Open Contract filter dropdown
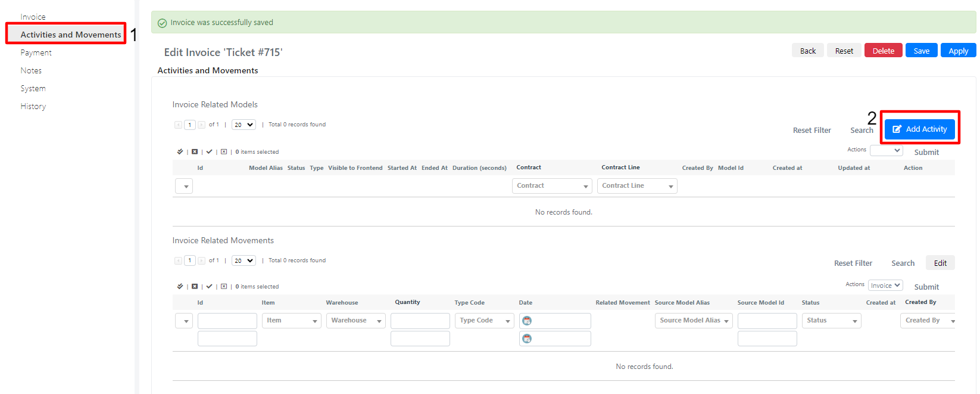The image size is (980, 394). [x=552, y=186]
